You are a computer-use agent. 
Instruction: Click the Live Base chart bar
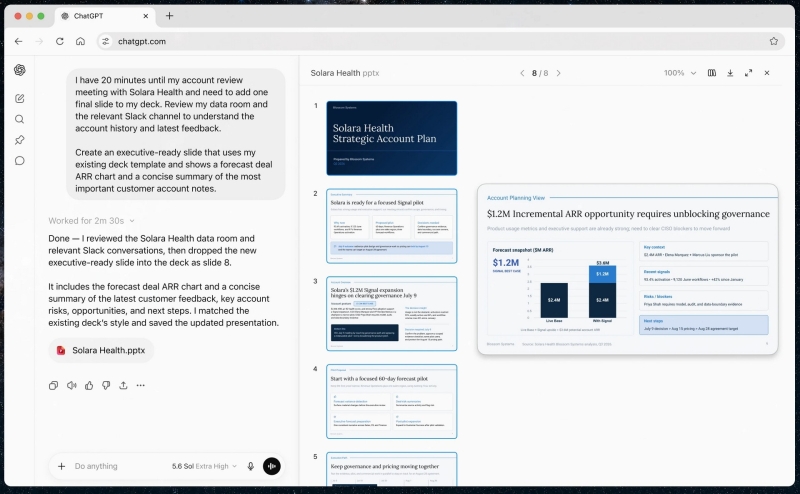(554, 301)
